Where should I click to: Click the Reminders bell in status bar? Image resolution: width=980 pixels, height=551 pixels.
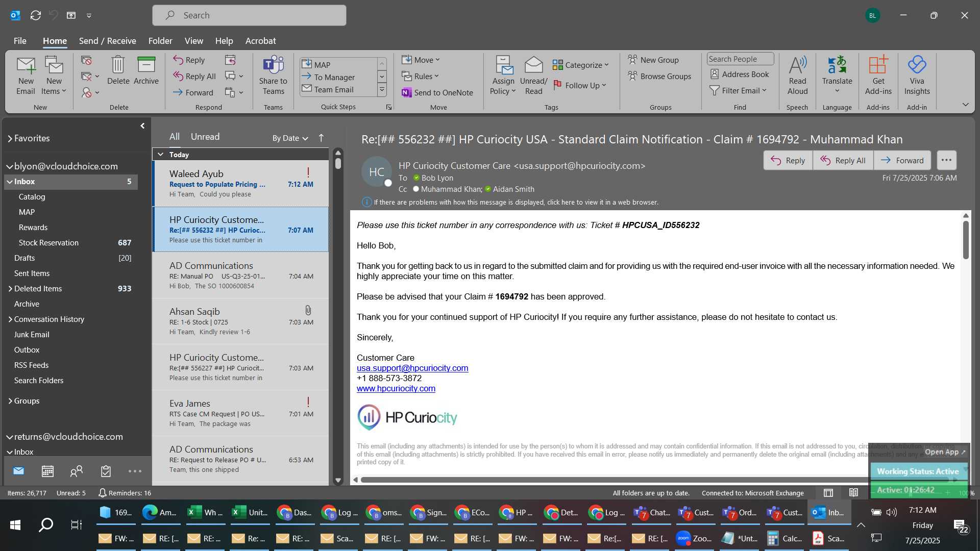click(102, 493)
